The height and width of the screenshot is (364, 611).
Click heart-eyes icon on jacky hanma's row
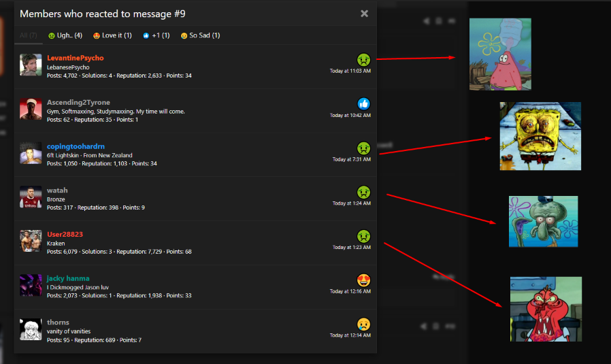(363, 280)
